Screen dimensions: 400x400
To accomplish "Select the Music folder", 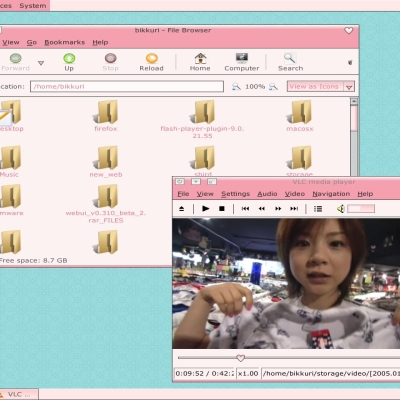I will [10, 162].
